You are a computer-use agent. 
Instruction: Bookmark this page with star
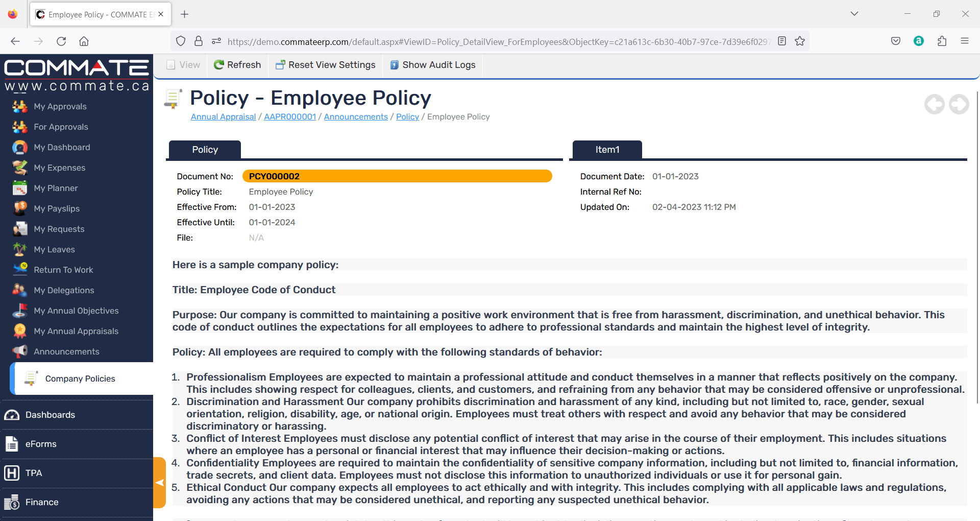800,41
